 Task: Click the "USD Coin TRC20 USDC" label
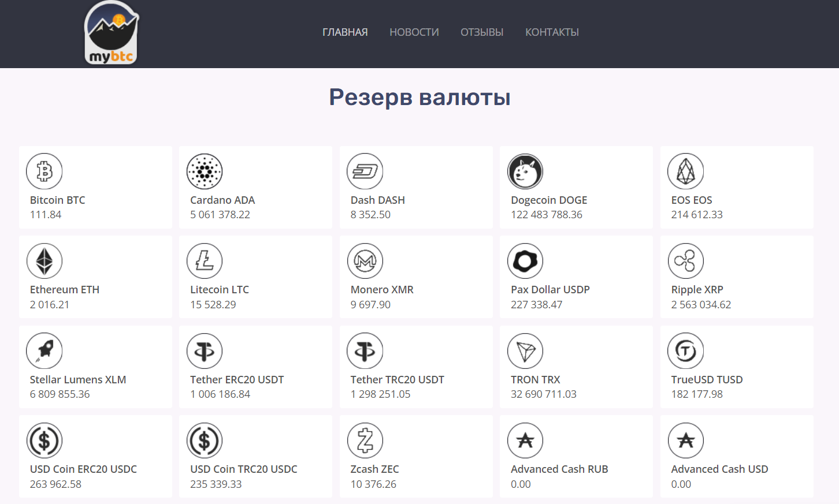pyautogui.click(x=244, y=469)
